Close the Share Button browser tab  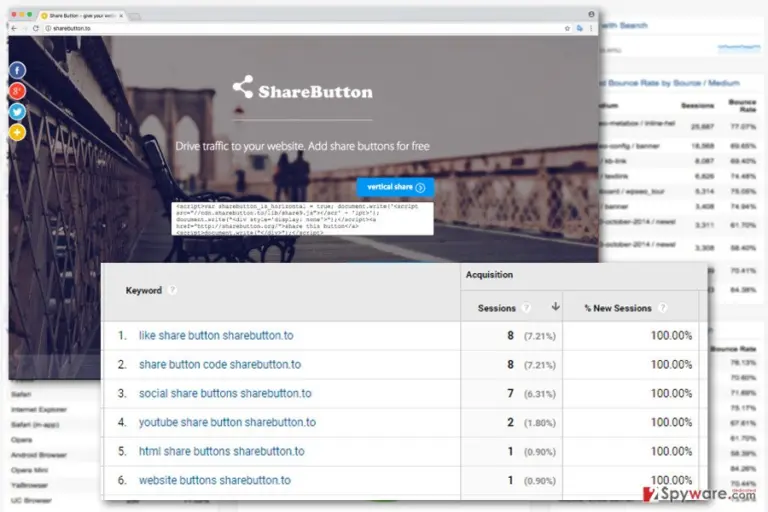[121, 16]
